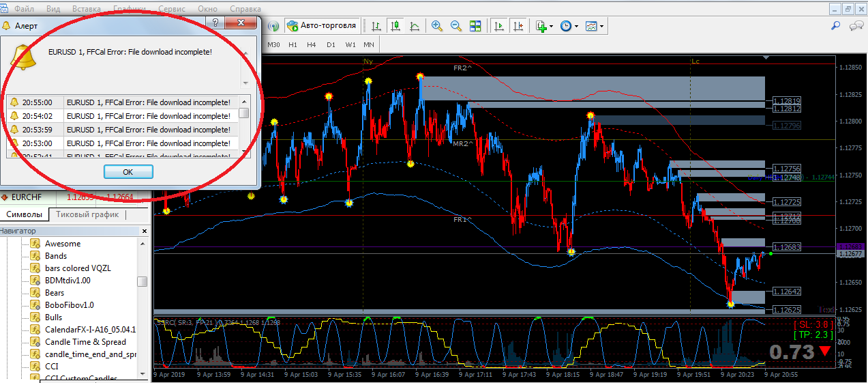Open the periodicity clock dropdown
This screenshot has height=383, width=868.
569,26
